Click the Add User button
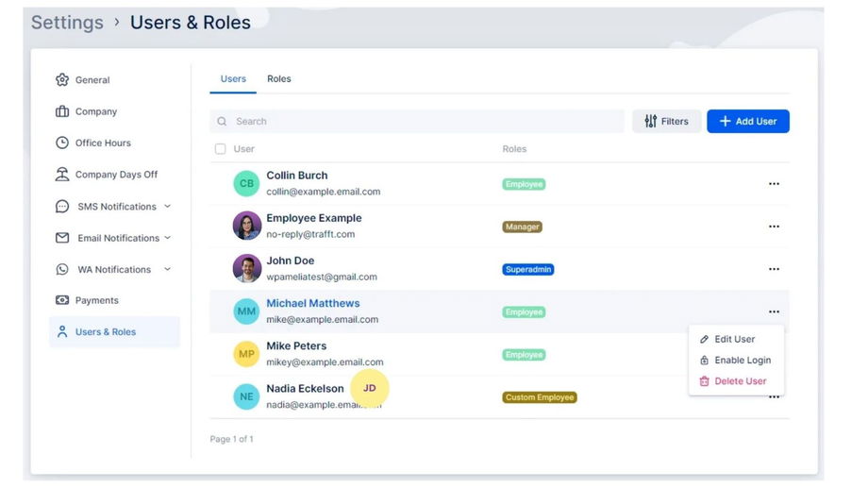Screen dimensions: 868x488 (747, 121)
